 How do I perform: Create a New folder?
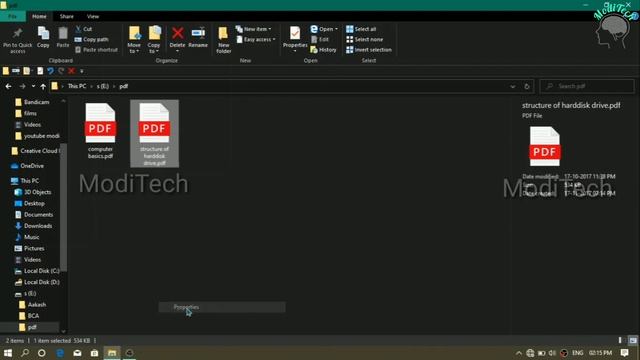224,40
